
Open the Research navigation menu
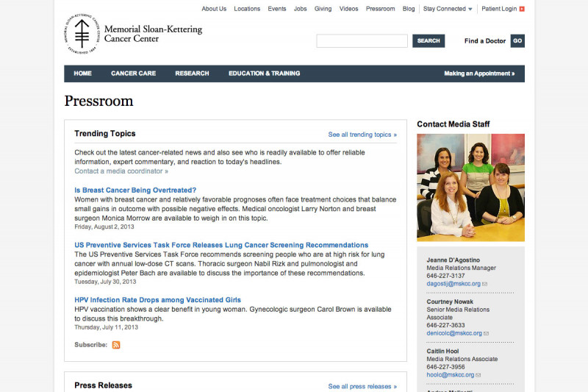pos(192,74)
